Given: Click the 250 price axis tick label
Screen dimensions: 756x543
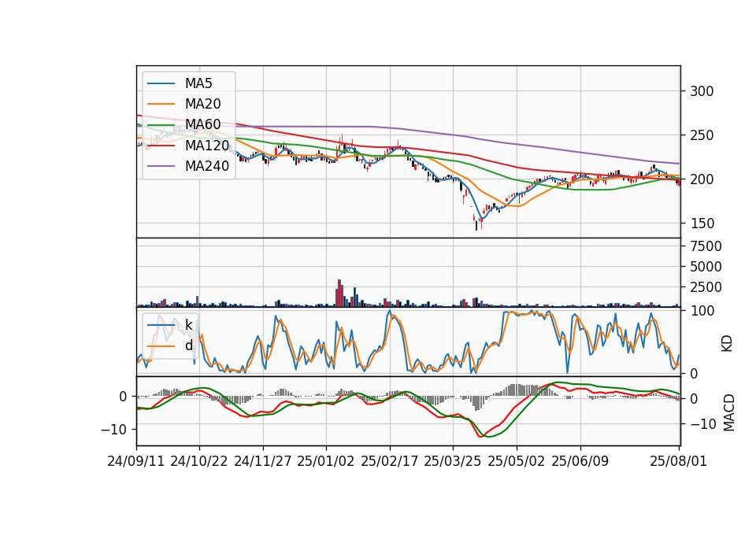Looking at the screenshot, I should click(702, 135).
